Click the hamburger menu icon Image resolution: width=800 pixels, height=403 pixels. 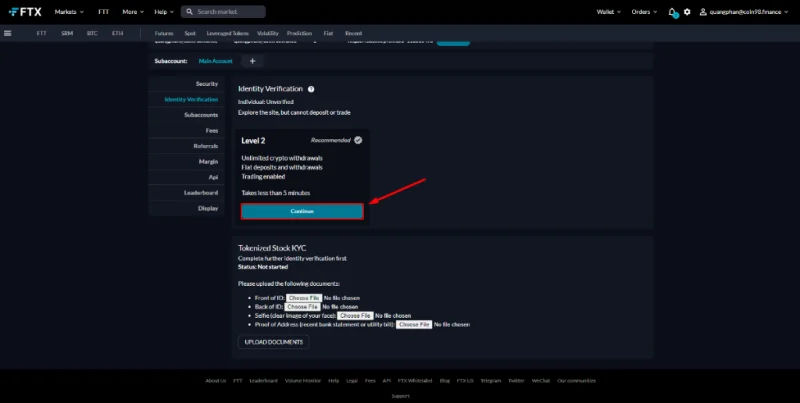[x=7, y=33]
